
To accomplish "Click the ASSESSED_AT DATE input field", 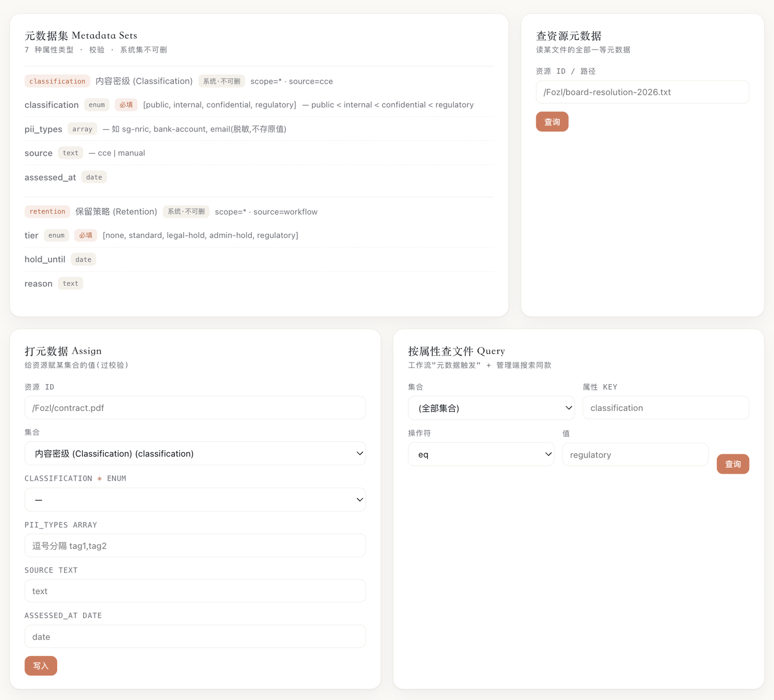I will [x=195, y=637].
